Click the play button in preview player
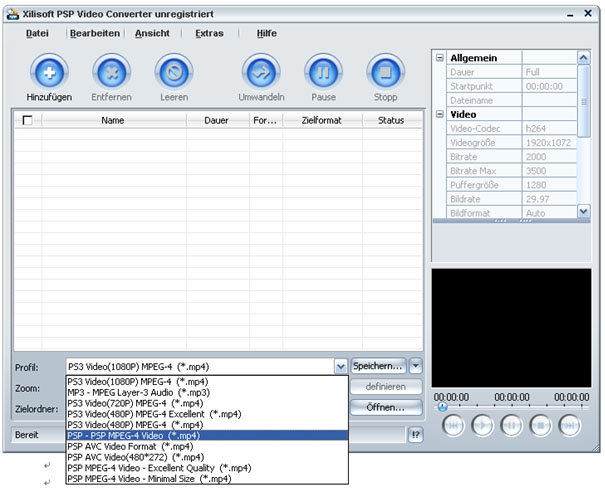The image size is (605, 494). 481,425
